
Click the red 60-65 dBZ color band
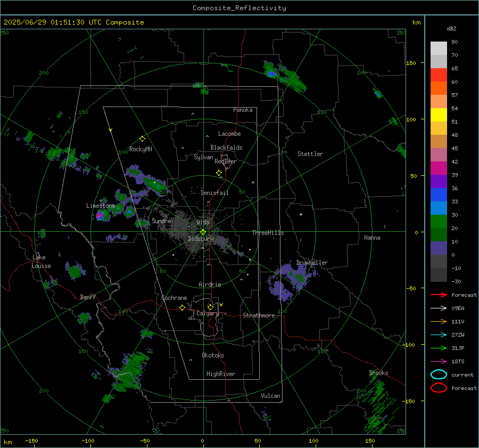pyautogui.click(x=439, y=75)
